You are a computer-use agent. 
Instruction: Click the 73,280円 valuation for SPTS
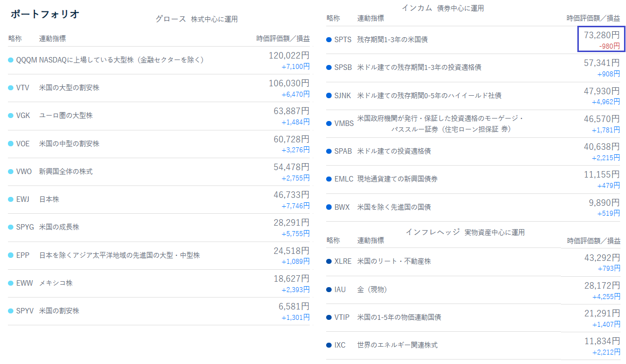click(x=602, y=35)
